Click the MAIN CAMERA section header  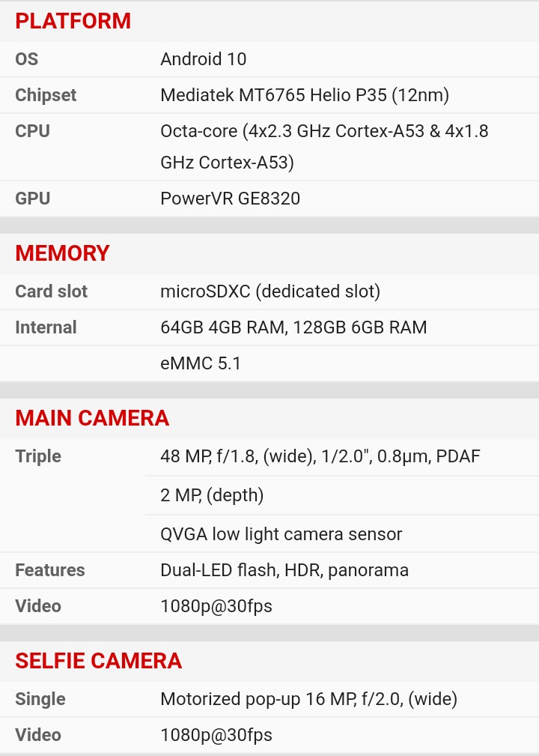92,418
